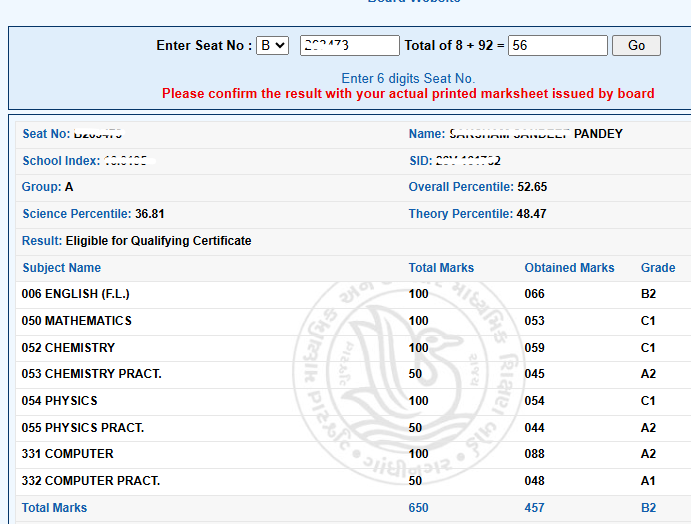Click the Obtained Marks column header
The width and height of the screenshot is (691, 524).
coord(569,268)
